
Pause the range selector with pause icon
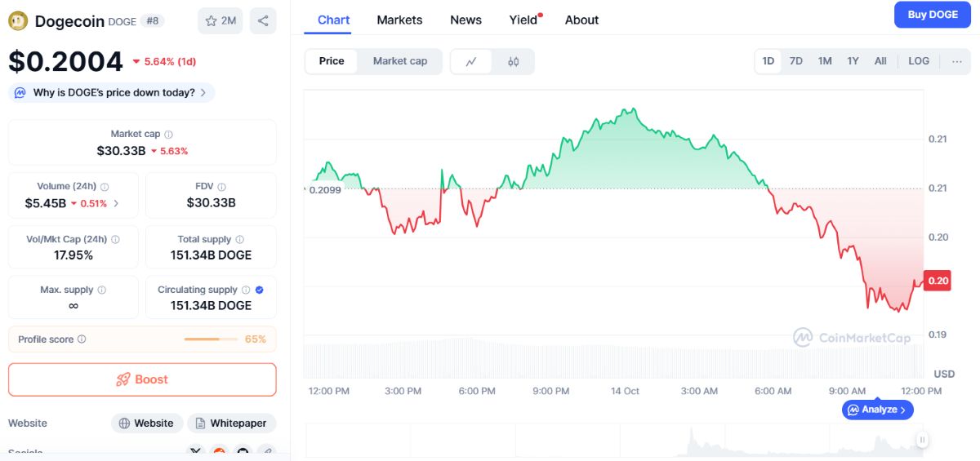(922, 440)
